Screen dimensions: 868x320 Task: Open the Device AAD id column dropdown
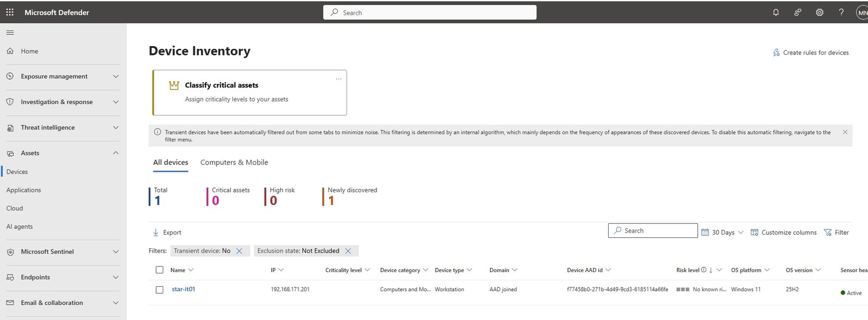[608, 270]
